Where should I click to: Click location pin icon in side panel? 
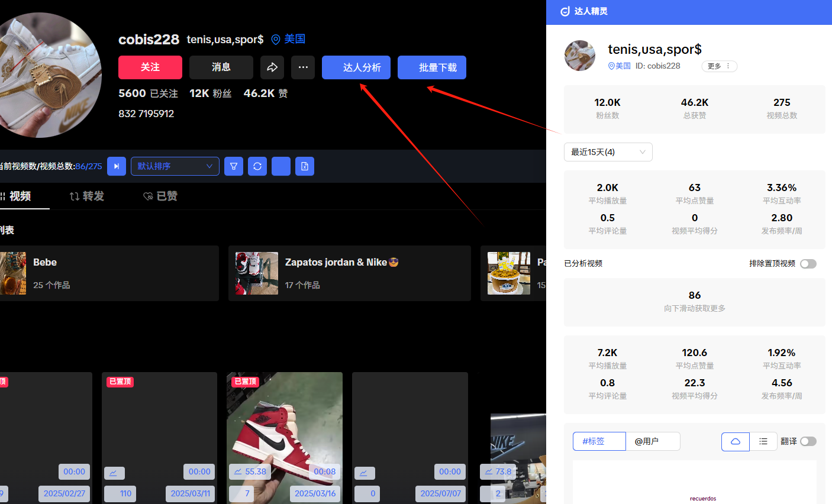(611, 66)
